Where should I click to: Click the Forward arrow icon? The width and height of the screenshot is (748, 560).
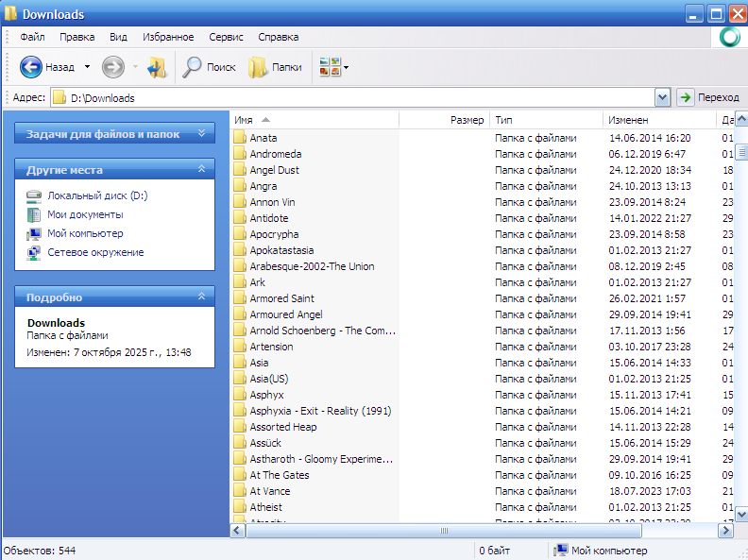point(113,67)
